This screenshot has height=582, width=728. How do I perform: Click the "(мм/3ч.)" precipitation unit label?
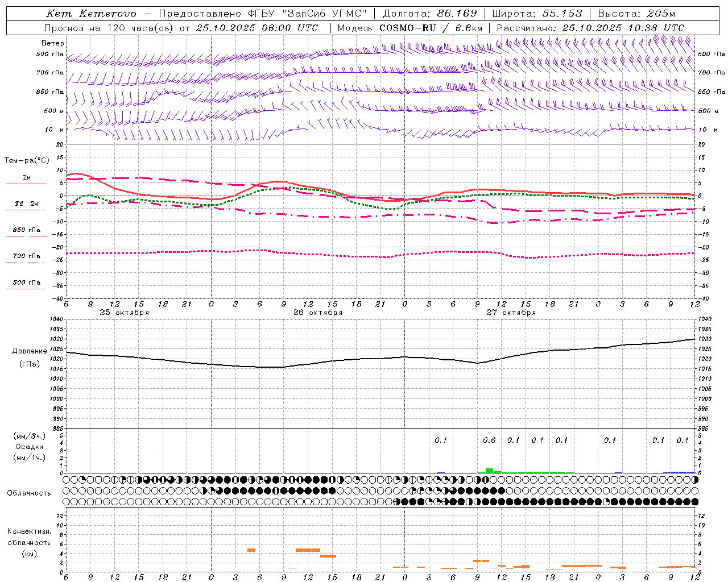[x=30, y=436]
